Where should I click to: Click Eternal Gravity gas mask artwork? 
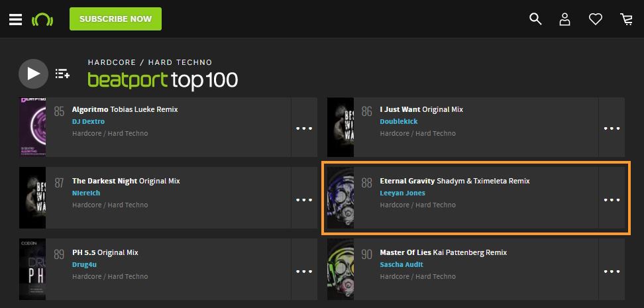341,197
